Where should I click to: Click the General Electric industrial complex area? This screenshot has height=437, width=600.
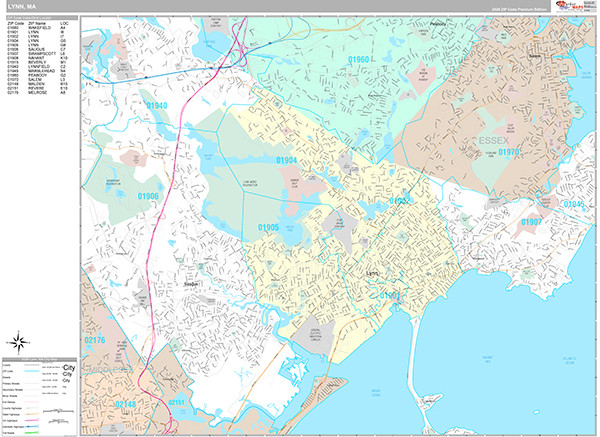pyautogui.click(x=316, y=335)
